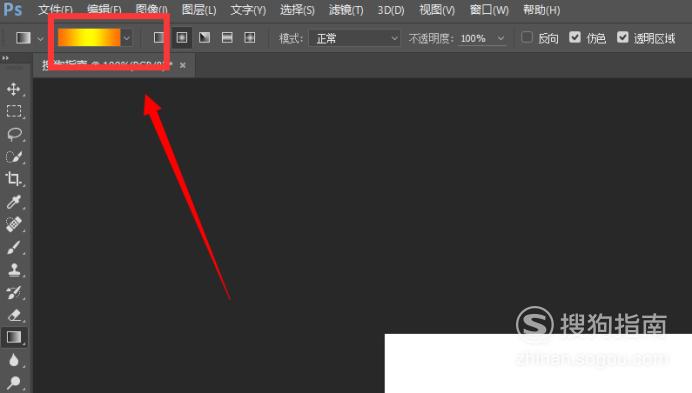Viewport: 692px width, 393px height.
Task: Open the 图层 Layer menu
Action: (x=199, y=10)
